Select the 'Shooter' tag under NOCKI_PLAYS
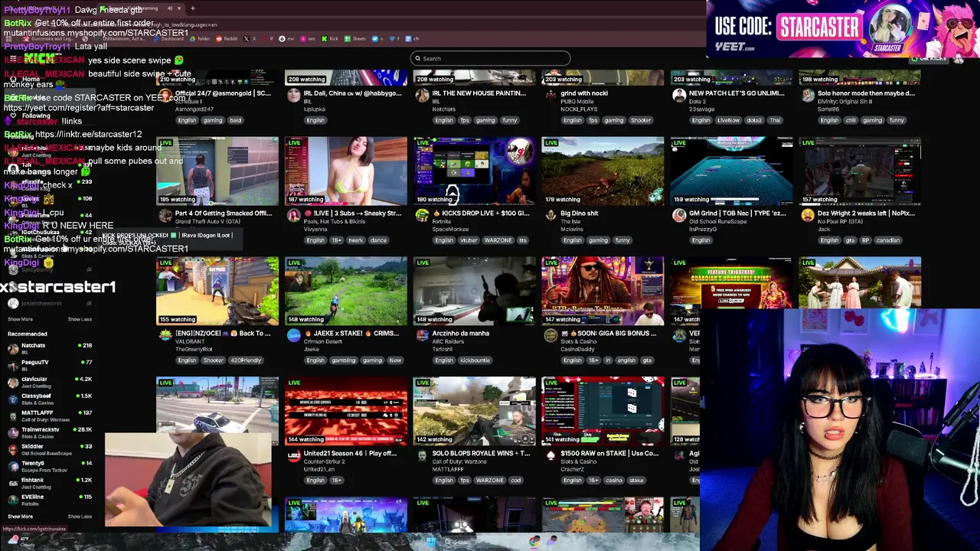980x551 pixels. [x=641, y=120]
